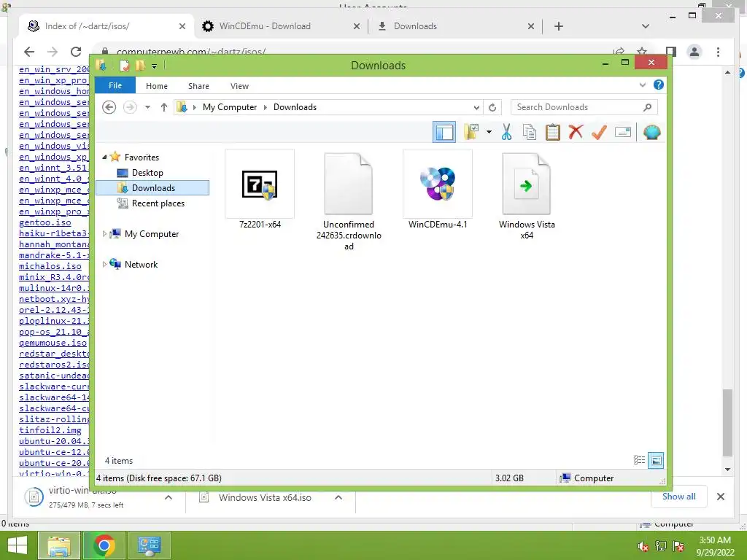Click the Rename toolbar icon
Image resolution: width=747 pixels, height=560 pixels.
tap(623, 132)
